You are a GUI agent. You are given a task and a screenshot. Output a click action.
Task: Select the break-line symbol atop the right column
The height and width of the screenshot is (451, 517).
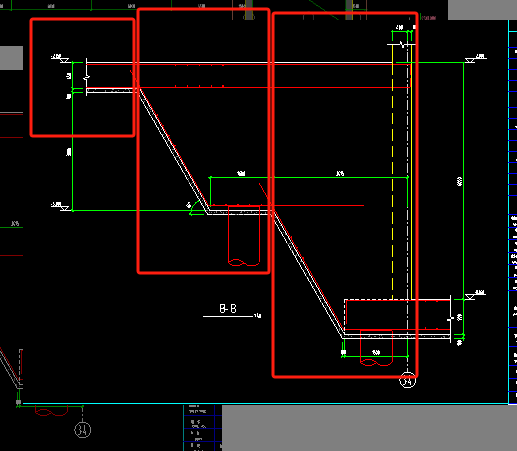point(402,44)
